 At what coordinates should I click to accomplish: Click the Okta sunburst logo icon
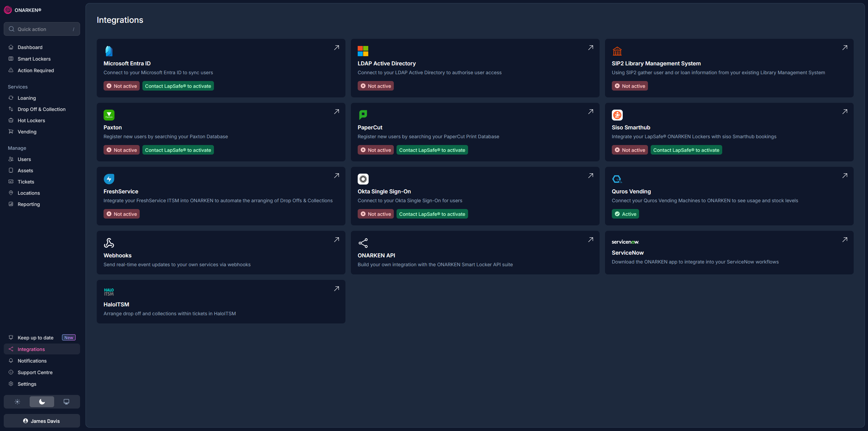[x=363, y=179]
